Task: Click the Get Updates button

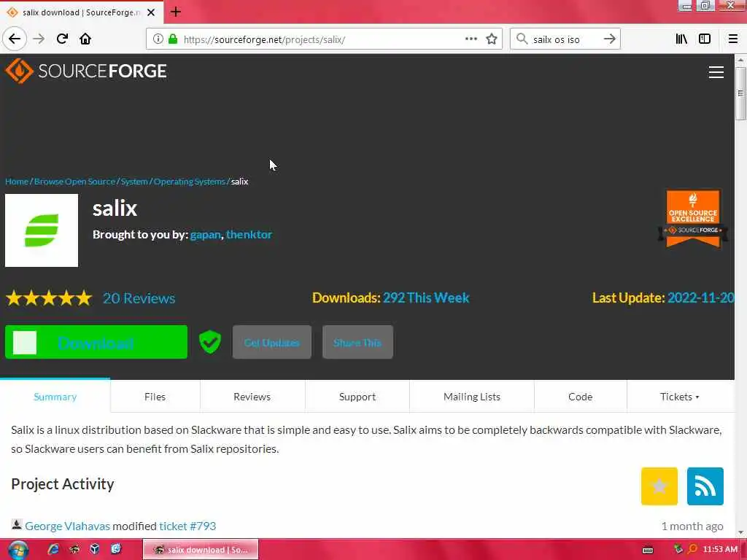Action: pos(272,342)
